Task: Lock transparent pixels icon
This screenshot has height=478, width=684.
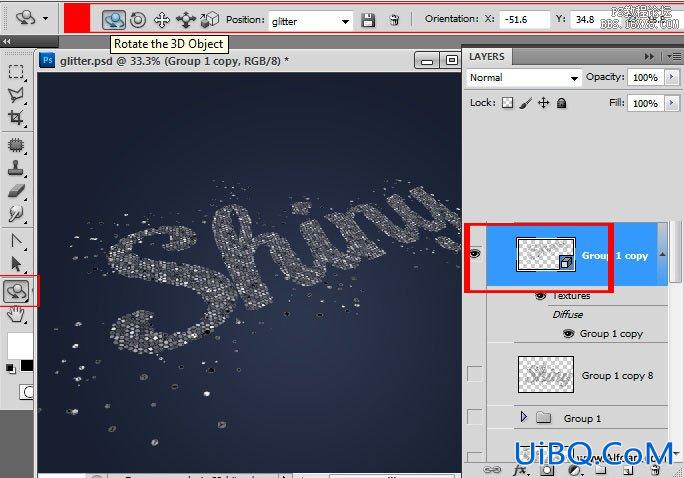Action: (x=507, y=103)
